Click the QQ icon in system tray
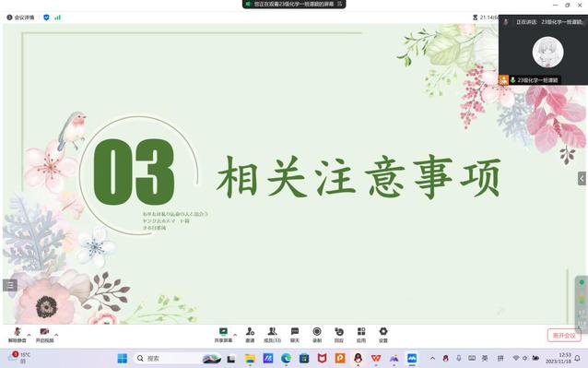This screenshot has height=368, width=588. pos(445,359)
